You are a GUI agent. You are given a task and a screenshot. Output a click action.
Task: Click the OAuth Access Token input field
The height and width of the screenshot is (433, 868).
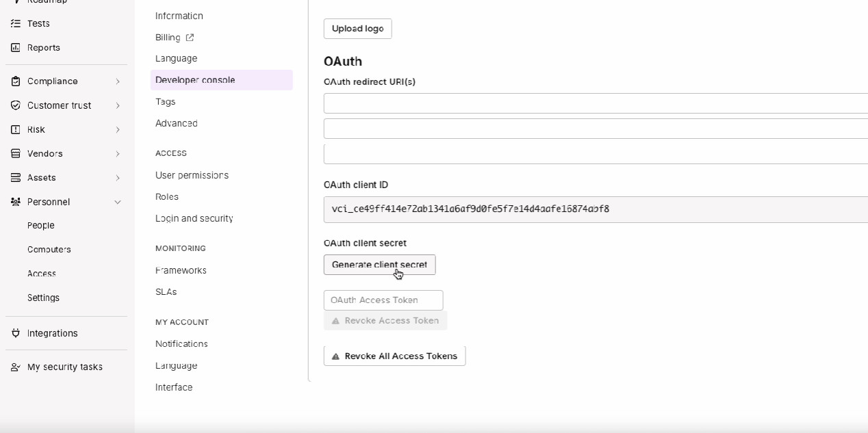point(383,300)
